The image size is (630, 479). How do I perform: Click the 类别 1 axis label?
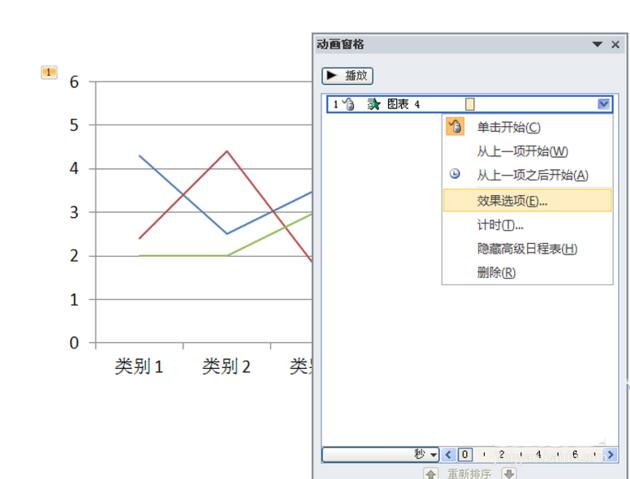(x=139, y=366)
